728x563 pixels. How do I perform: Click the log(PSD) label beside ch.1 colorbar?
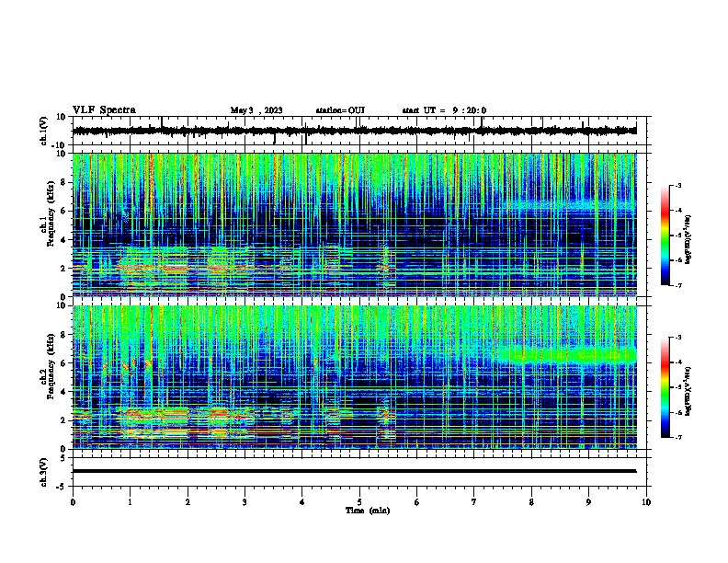point(688,239)
